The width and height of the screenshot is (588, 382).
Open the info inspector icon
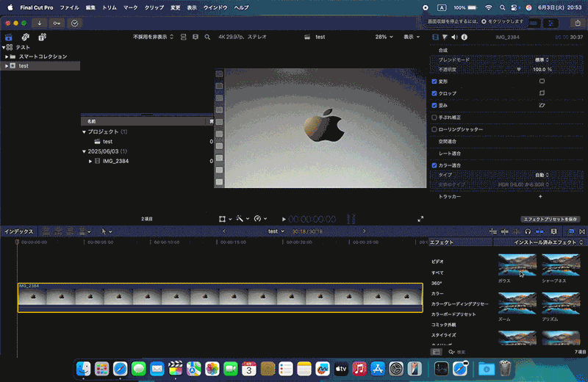(x=465, y=37)
